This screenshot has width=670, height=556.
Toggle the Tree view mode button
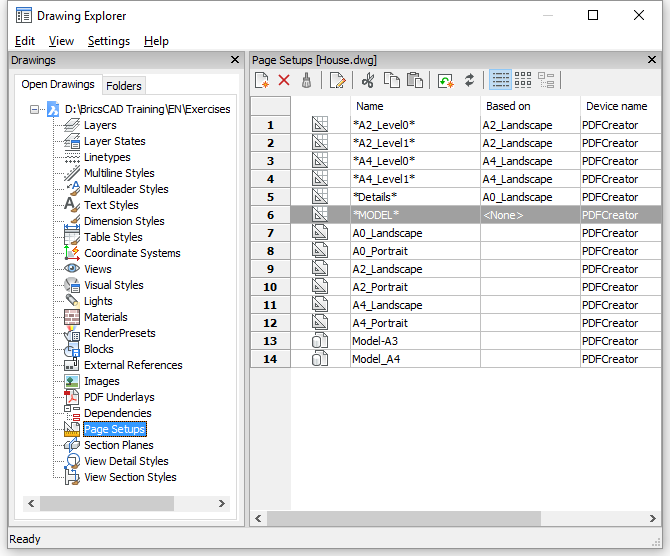tap(546, 80)
